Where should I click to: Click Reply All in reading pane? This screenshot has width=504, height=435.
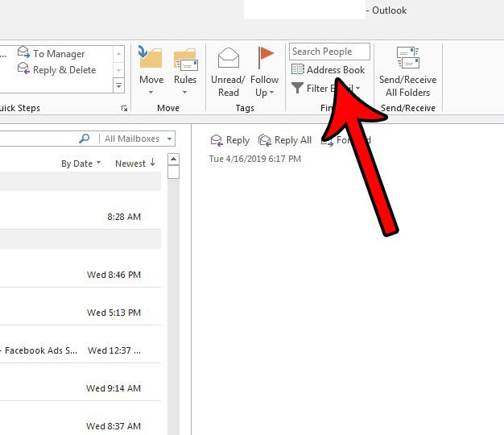click(285, 140)
